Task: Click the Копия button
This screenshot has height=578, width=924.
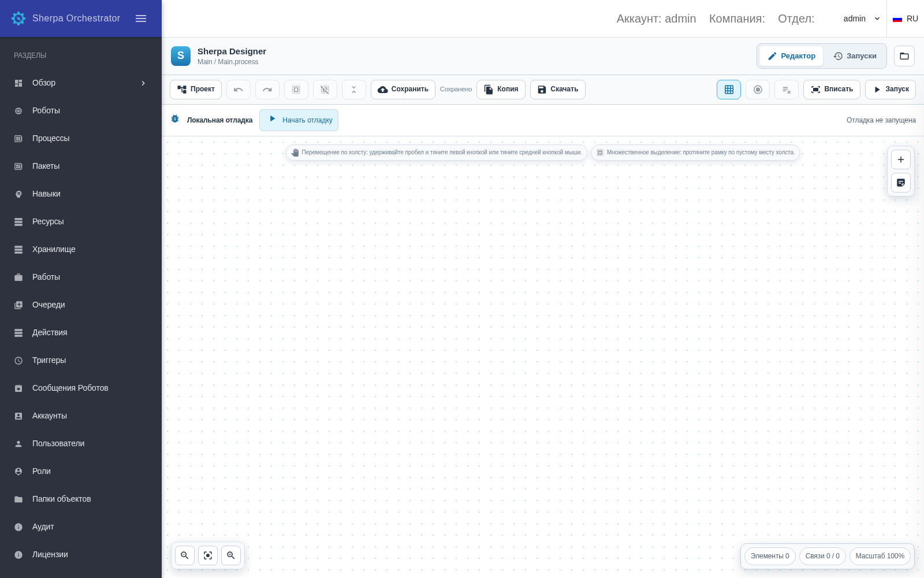Action: 501,90
